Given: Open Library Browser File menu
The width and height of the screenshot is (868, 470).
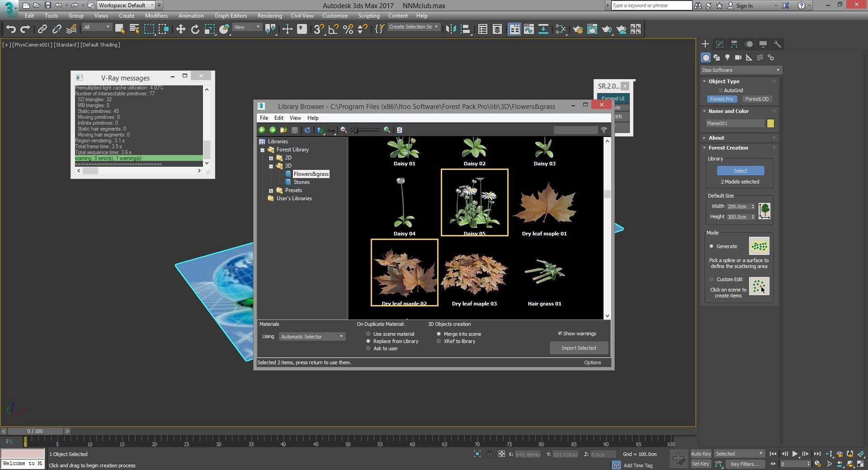Looking at the screenshot, I should click(x=264, y=118).
